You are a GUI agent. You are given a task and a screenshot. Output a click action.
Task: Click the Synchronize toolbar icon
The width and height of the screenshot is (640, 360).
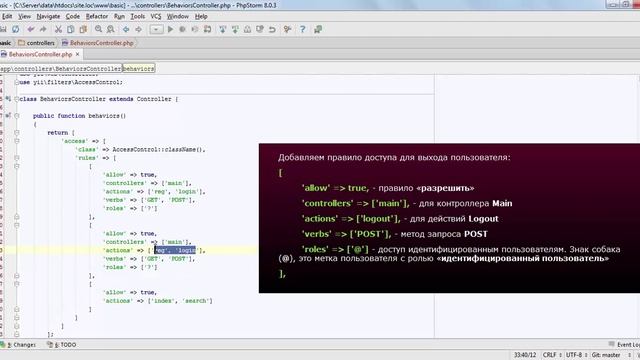coord(16,29)
